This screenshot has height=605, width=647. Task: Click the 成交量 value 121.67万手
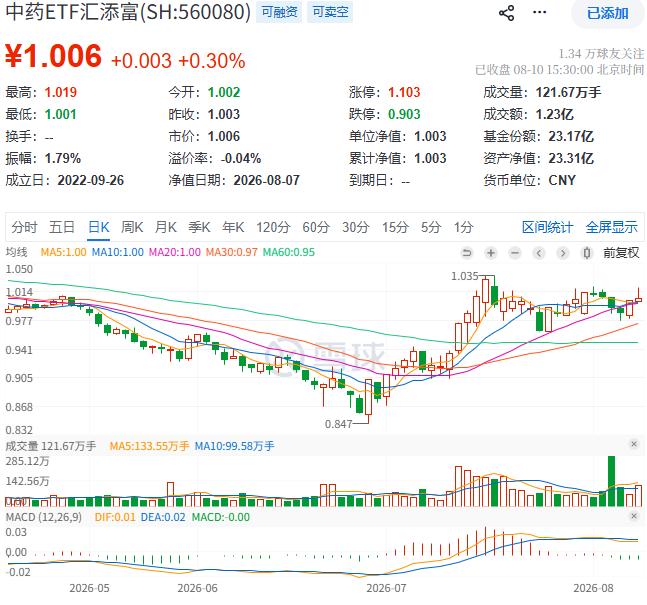[568, 92]
